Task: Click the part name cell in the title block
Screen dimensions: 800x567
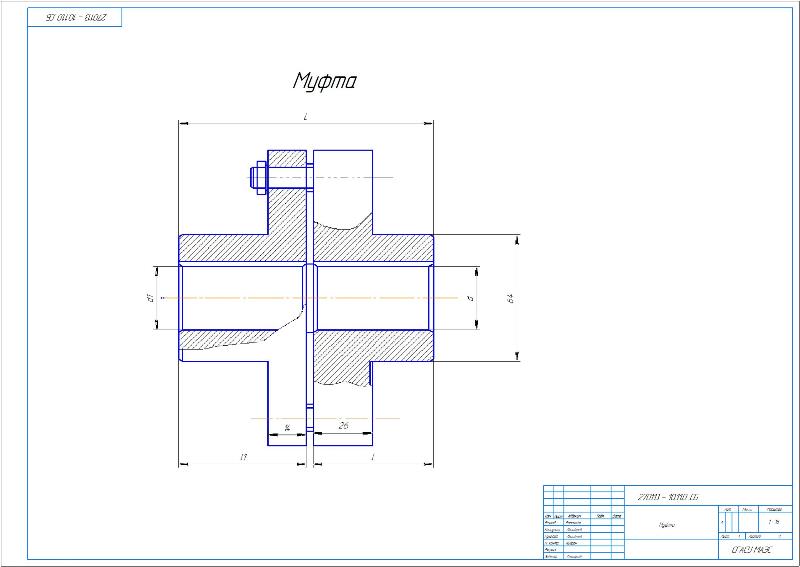Action: click(x=671, y=525)
